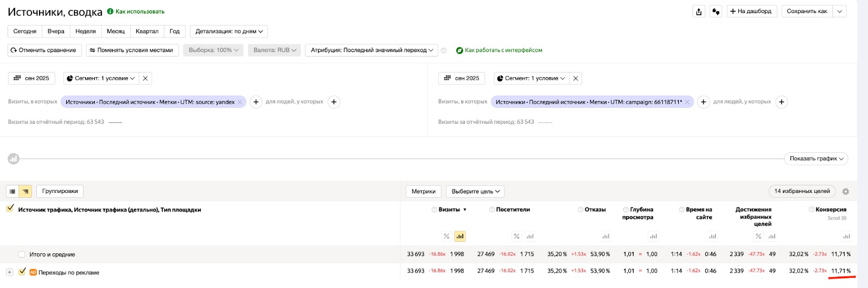Uncheck the Переходы по рекламе checkbox
Image resolution: width=868 pixels, height=288 pixels.
click(22, 272)
